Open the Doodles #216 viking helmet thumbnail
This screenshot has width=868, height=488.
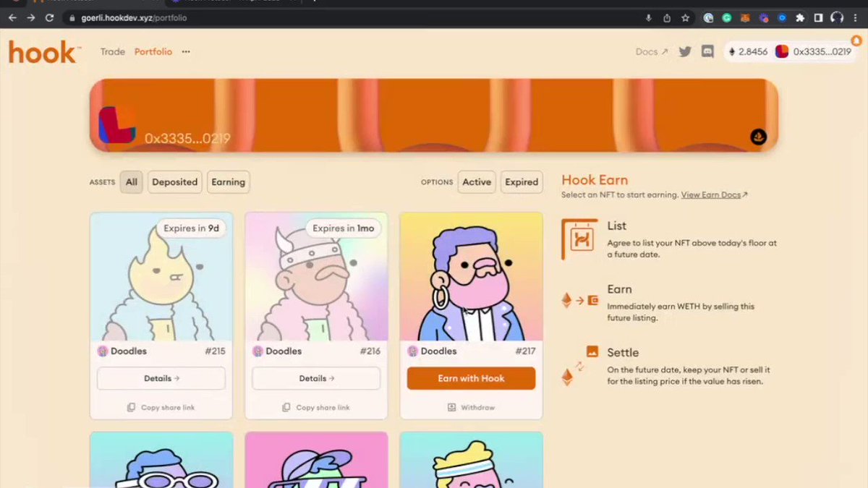point(316,276)
